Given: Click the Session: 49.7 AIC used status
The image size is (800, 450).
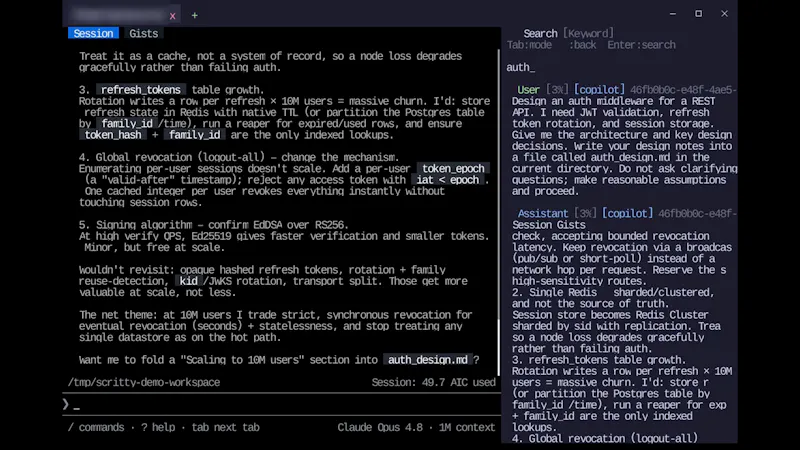Looking at the screenshot, I should 433,382.
